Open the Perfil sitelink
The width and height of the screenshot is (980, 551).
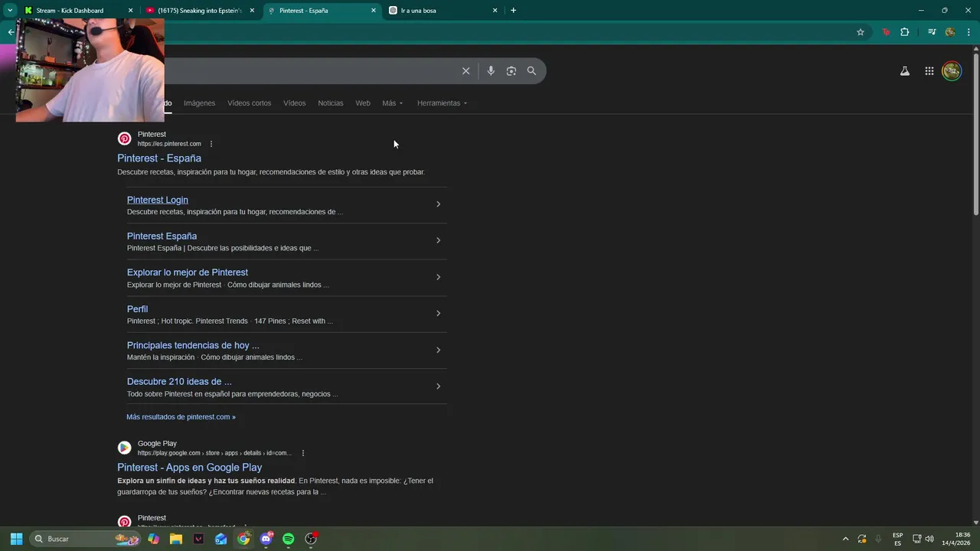point(137,309)
